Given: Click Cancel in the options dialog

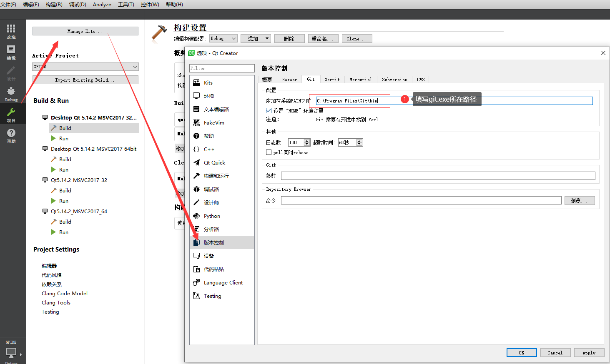Looking at the screenshot, I should 555,353.
